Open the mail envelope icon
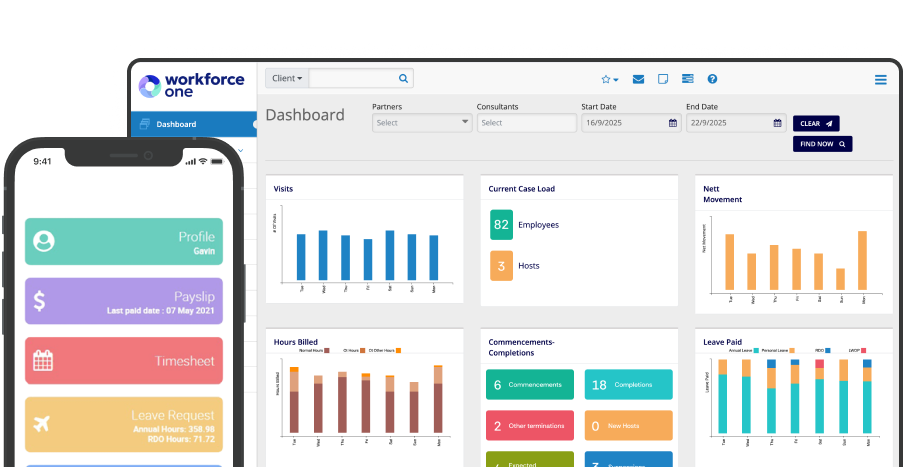This screenshot has height=467, width=903. tap(638, 79)
